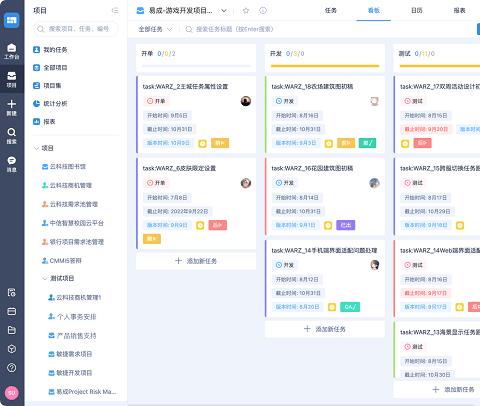Click yellow priority icon on WARZ_16 card
The height and width of the screenshot is (406, 480).
(x=328, y=226)
